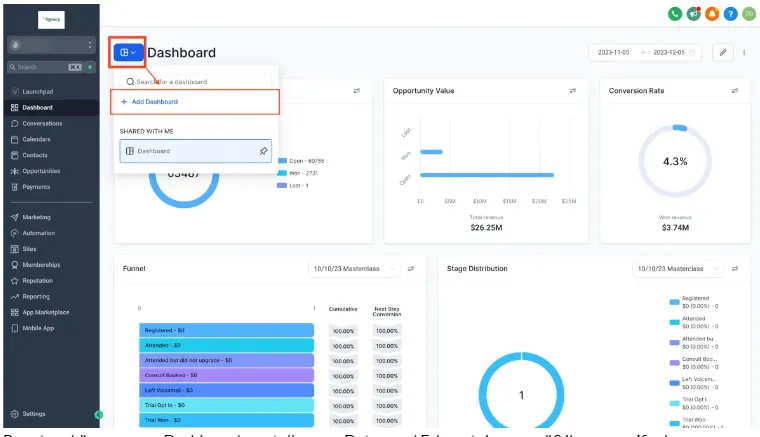Expand the Stage Distribution pipeline dropdown
Image resolution: width=760 pixels, height=437 pixels.
tap(678, 268)
